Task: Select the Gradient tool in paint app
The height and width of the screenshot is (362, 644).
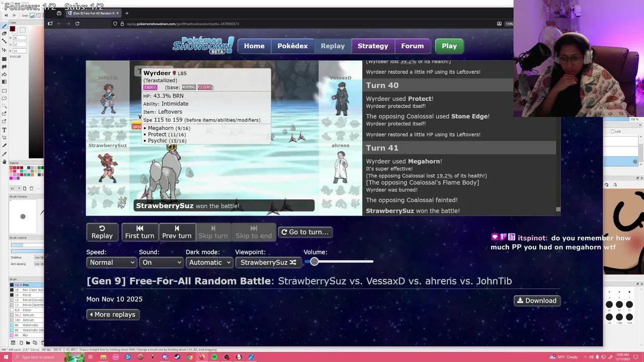Action: (x=4, y=82)
